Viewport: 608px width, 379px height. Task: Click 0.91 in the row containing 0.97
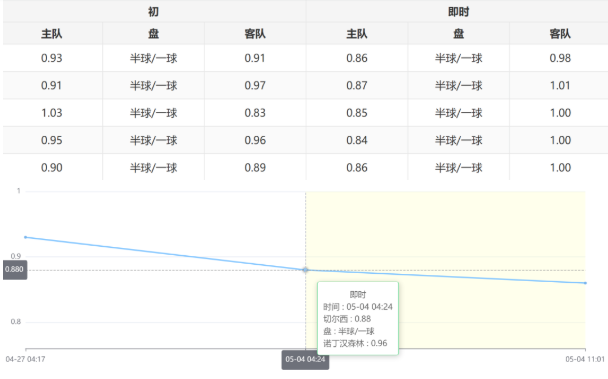pos(52,85)
